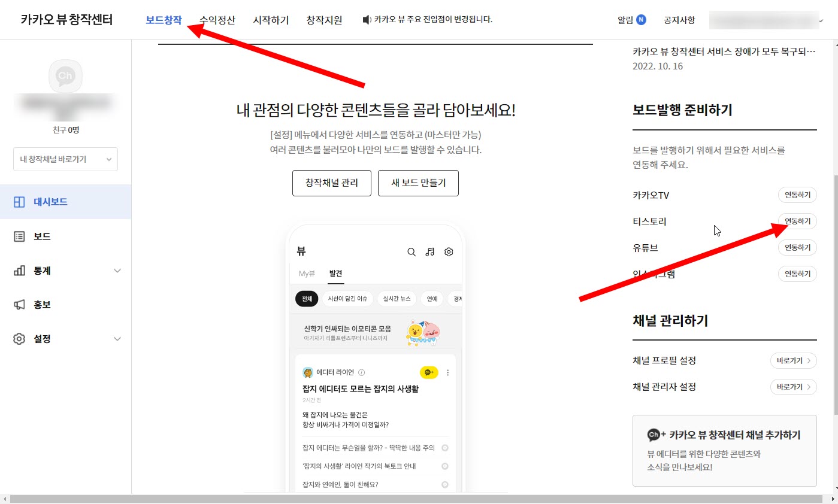Click 연동하기 for 인스타그램
This screenshot has height=504, width=838.
coord(797,274)
